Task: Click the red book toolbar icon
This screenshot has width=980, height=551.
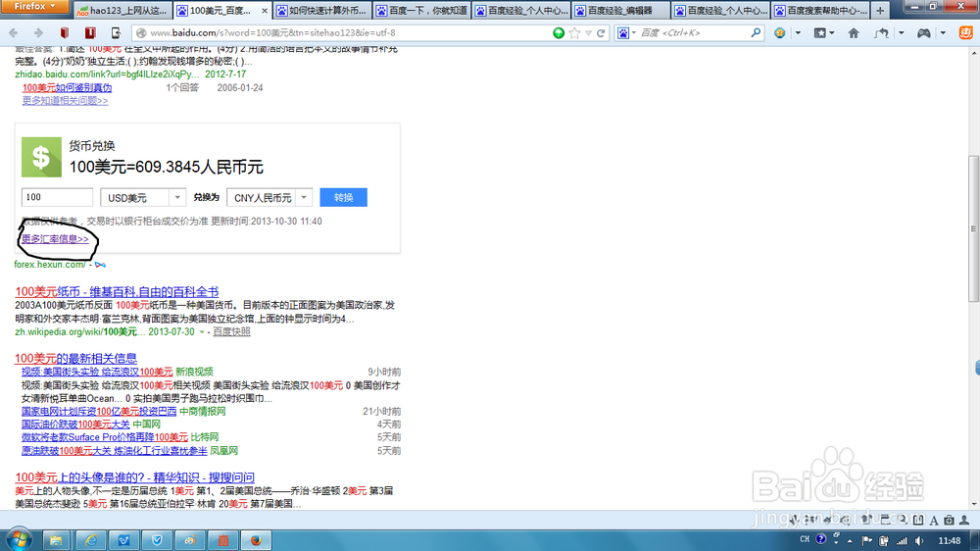Action: point(65,32)
